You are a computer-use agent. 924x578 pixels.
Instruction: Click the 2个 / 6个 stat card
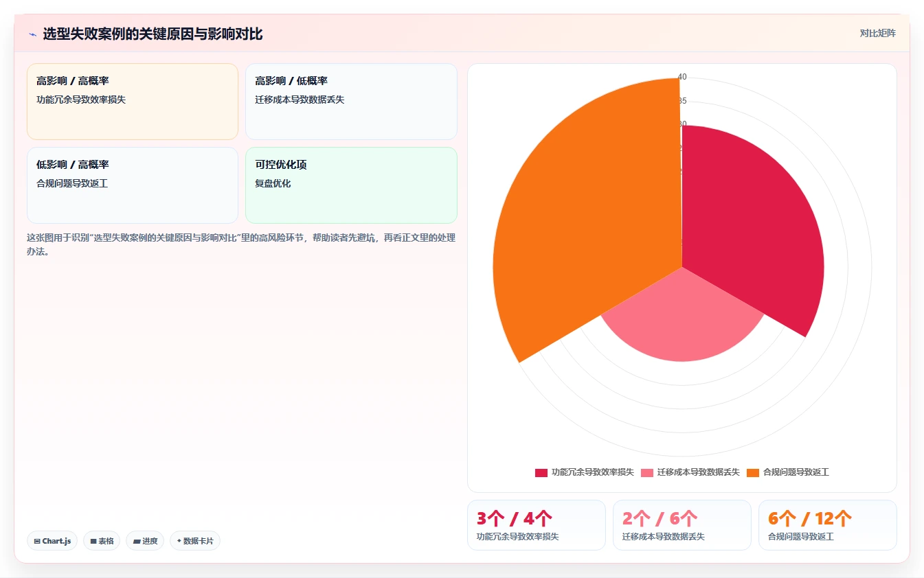point(682,525)
